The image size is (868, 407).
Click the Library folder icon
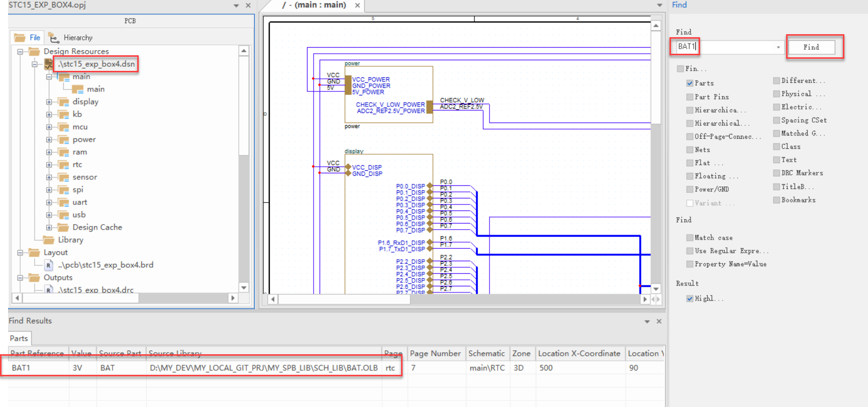click(49, 240)
